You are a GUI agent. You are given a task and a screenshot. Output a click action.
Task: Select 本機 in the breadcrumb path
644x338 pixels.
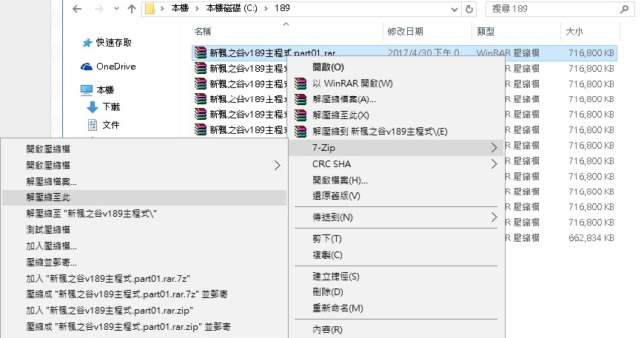[180, 8]
